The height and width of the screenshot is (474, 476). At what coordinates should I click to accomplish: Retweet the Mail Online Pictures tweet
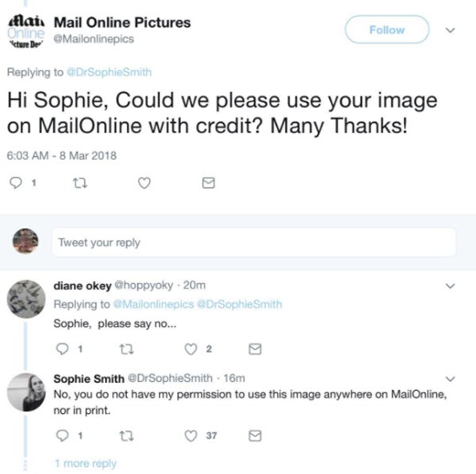click(79, 183)
